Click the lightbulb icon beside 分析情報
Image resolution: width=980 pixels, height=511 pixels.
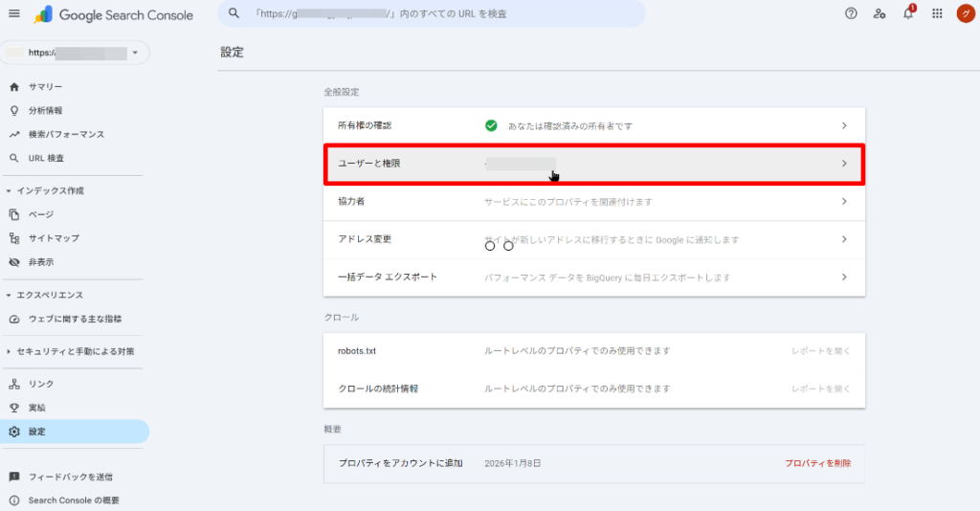point(14,111)
